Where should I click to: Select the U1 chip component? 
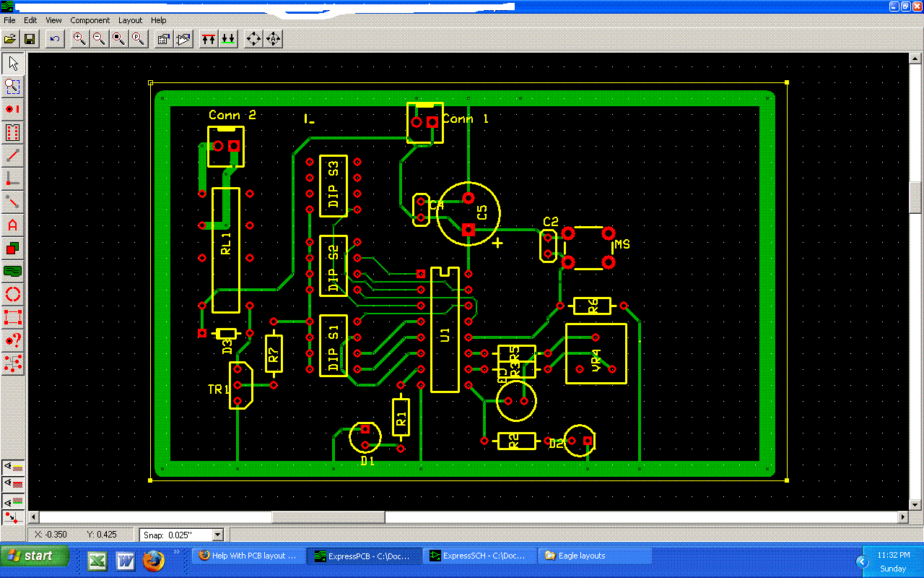point(445,331)
